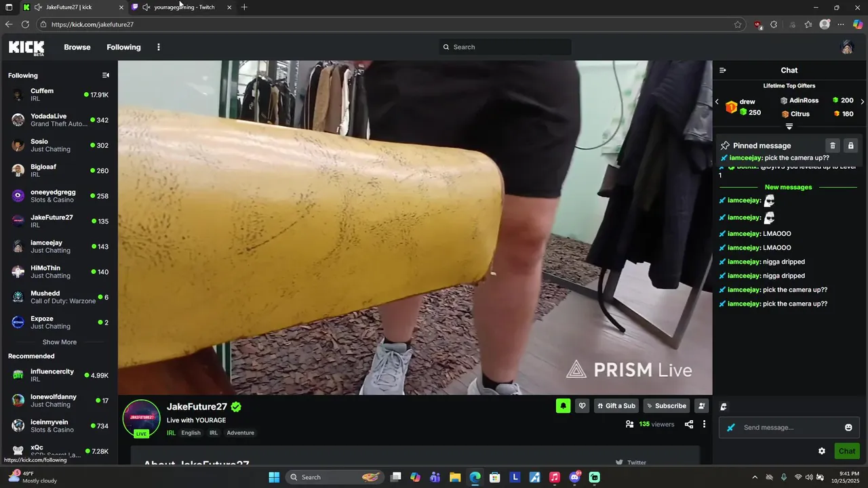Open File Explorer from taskbar
Screen dimensions: 868x488
click(455, 477)
